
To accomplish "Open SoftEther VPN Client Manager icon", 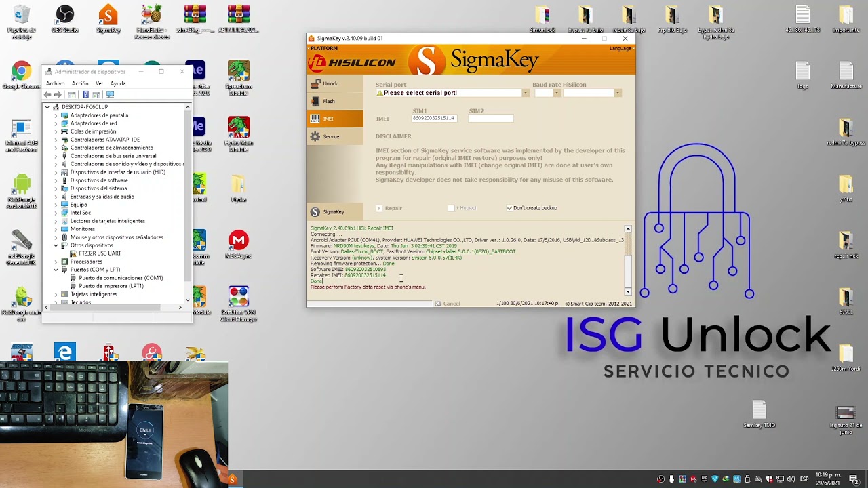I will pyautogui.click(x=238, y=304).
